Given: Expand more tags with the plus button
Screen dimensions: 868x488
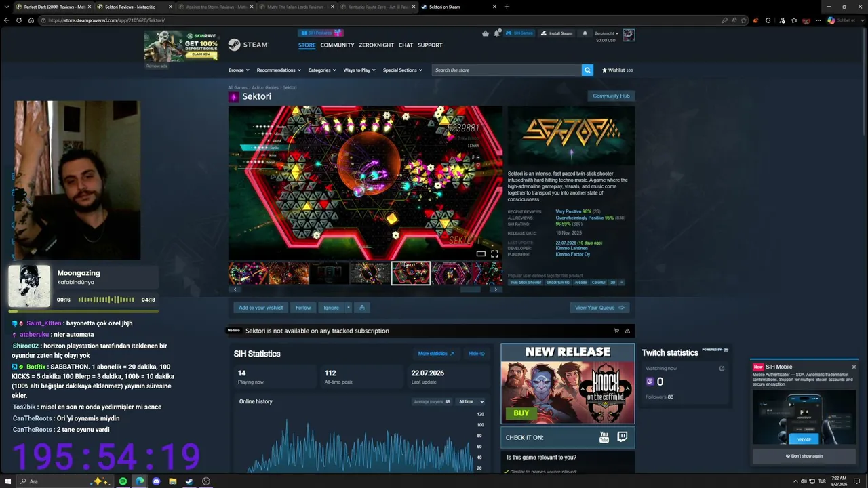Looking at the screenshot, I should pyautogui.click(x=621, y=282).
